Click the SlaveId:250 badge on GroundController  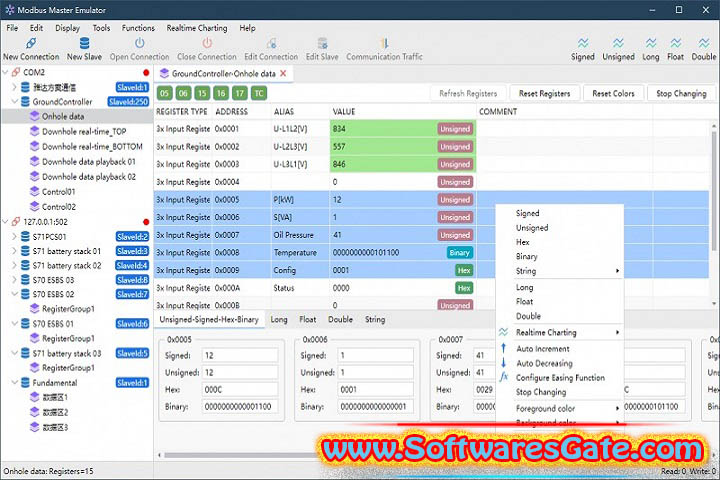[x=129, y=102]
